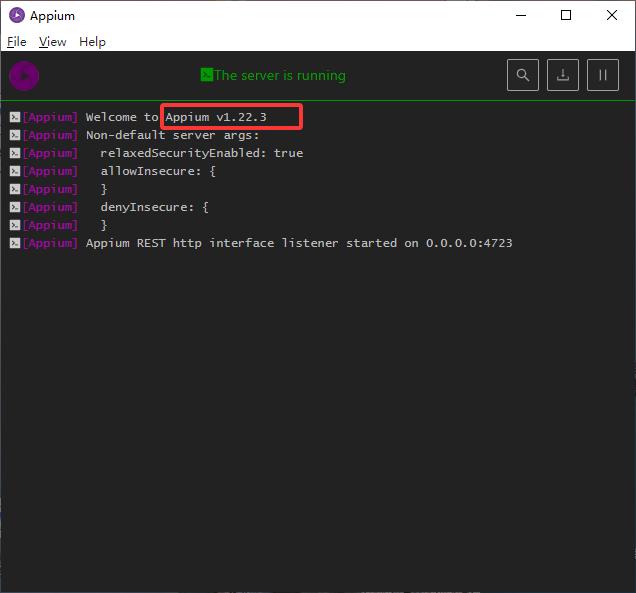Click the terminal icon on the denyInsecure line
The width and height of the screenshot is (636, 593).
click(x=15, y=207)
